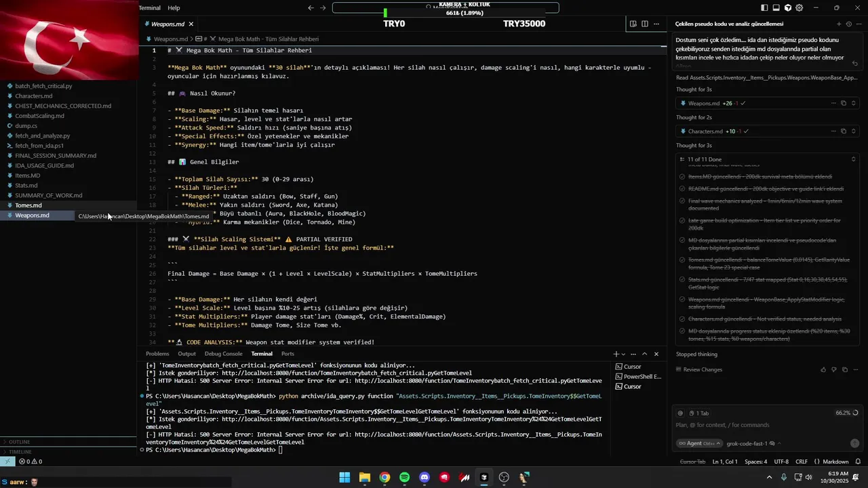868x488 pixels.
Task: Switch to Ports panel tab
Action: point(288,354)
